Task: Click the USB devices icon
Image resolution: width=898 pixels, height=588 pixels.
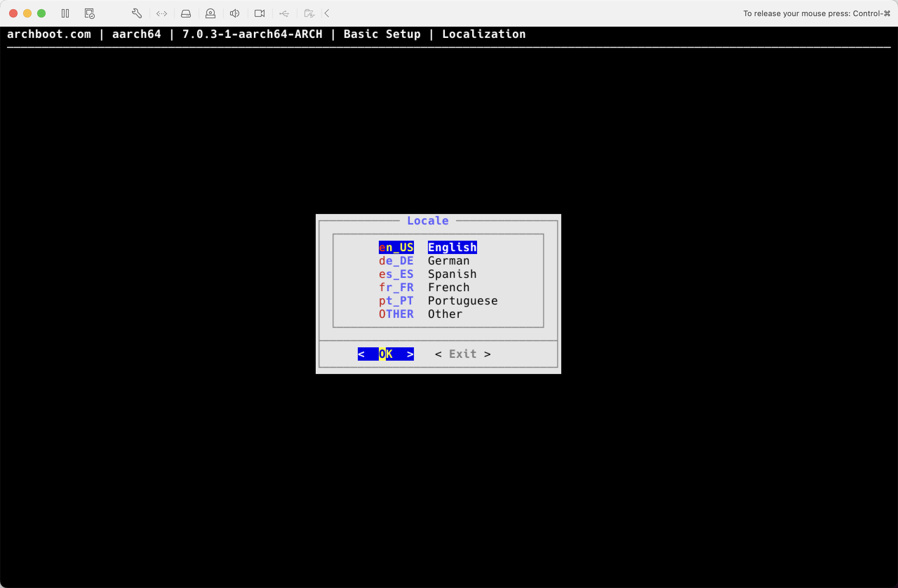Action: pyautogui.click(x=284, y=14)
